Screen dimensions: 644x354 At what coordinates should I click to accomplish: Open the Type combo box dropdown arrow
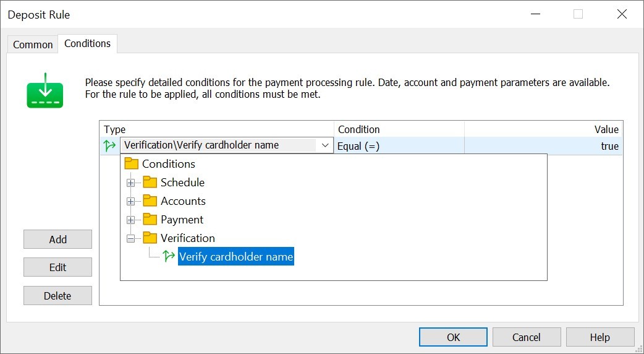(324, 145)
